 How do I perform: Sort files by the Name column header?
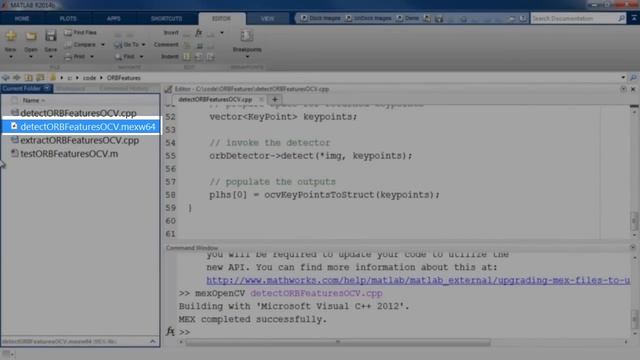tap(33, 100)
